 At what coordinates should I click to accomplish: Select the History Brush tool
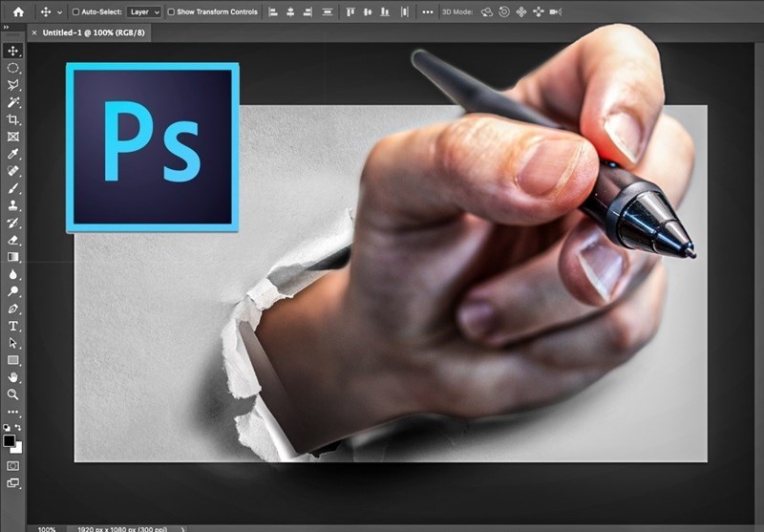pos(12,223)
